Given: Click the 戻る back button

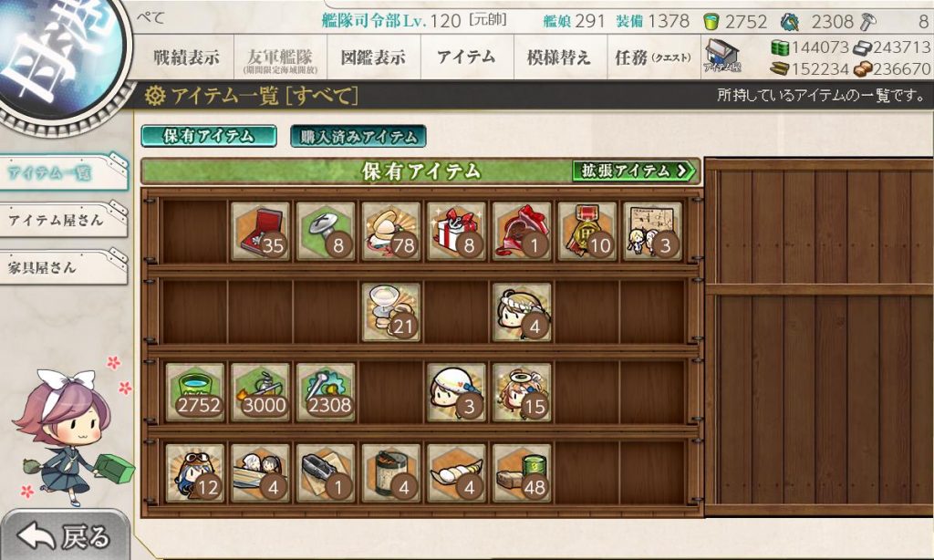Looking at the screenshot, I should [x=65, y=535].
